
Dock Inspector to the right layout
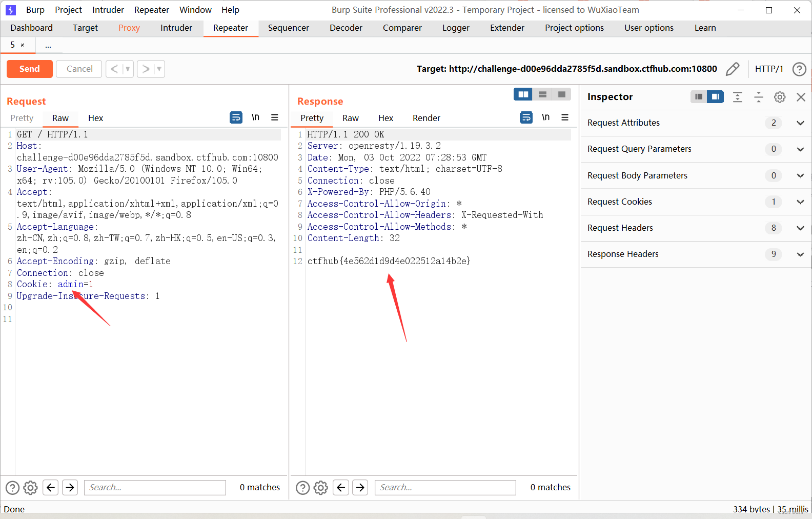click(715, 96)
